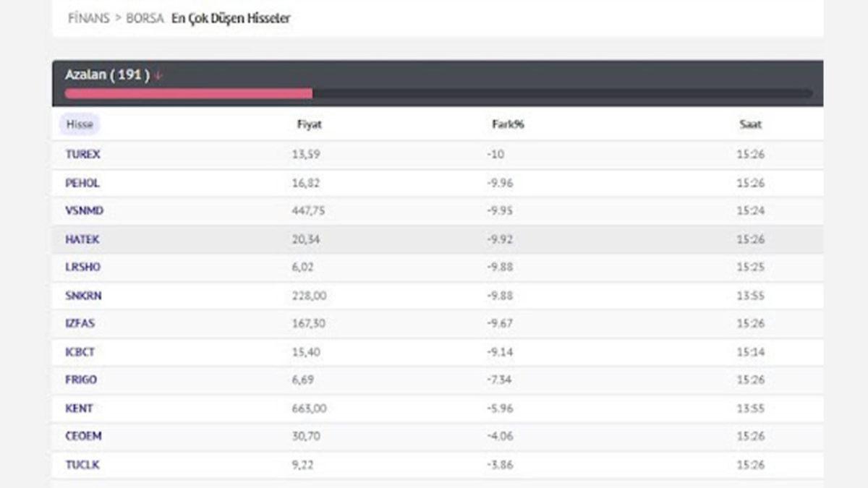
Task: Open the TUREX stock details
Action: click(82, 154)
